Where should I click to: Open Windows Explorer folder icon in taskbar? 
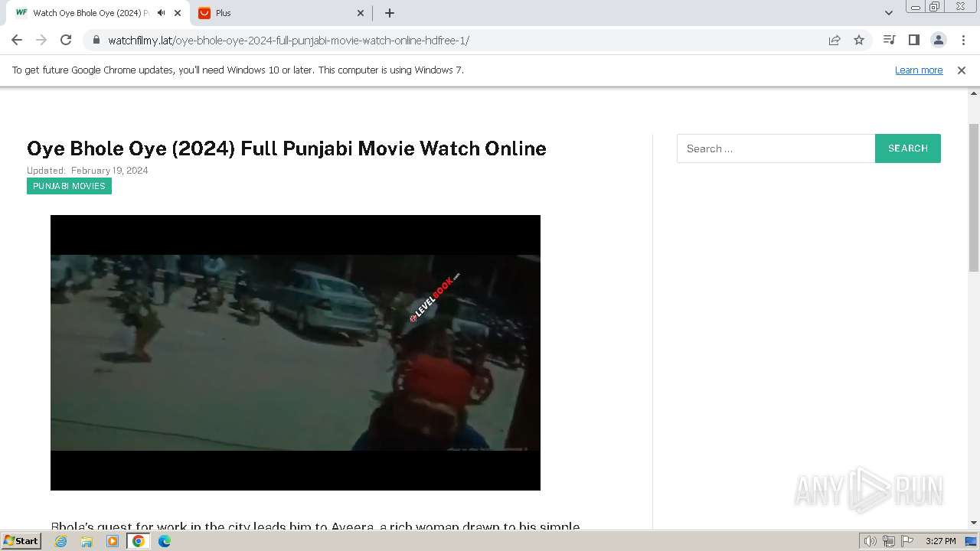[87, 541]
